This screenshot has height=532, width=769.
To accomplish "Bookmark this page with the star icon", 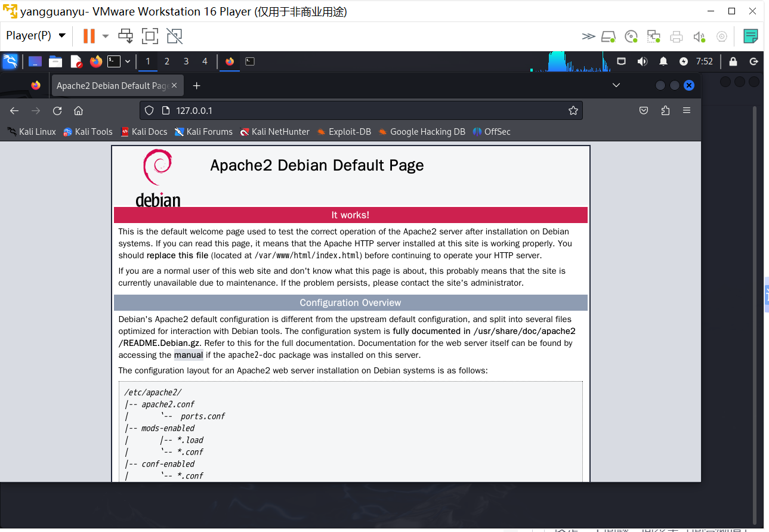I will 573,110.
